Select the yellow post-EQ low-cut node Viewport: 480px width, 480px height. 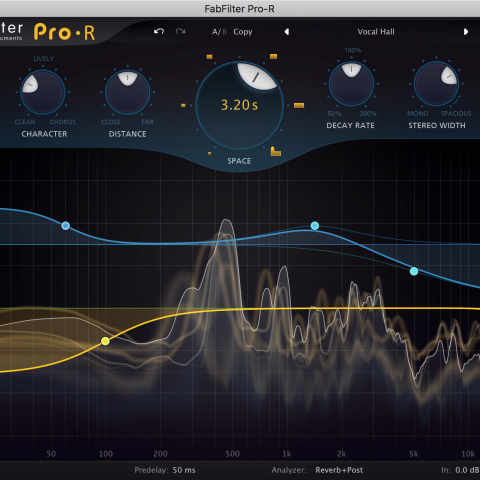point(105,341)
